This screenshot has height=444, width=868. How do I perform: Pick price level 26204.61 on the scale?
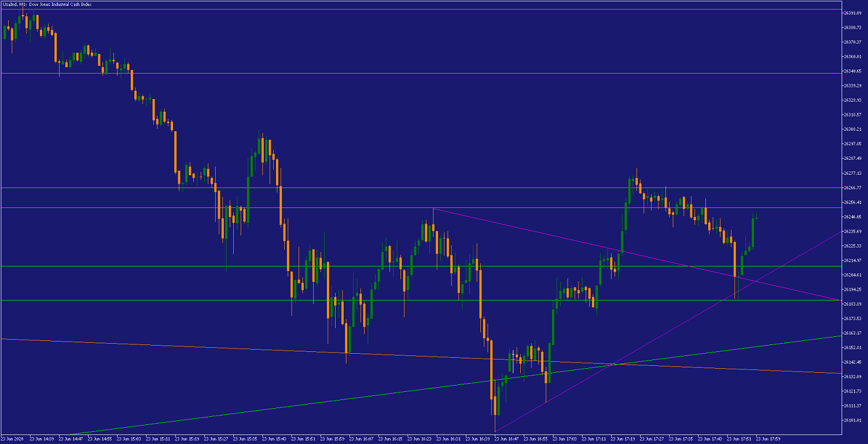pyautogui.click(x=852, y=275)
